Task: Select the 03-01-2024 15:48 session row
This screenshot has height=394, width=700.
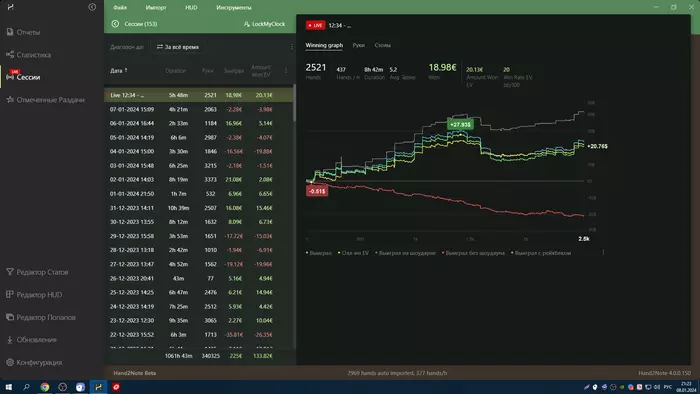Action: [x=199, y=166]
